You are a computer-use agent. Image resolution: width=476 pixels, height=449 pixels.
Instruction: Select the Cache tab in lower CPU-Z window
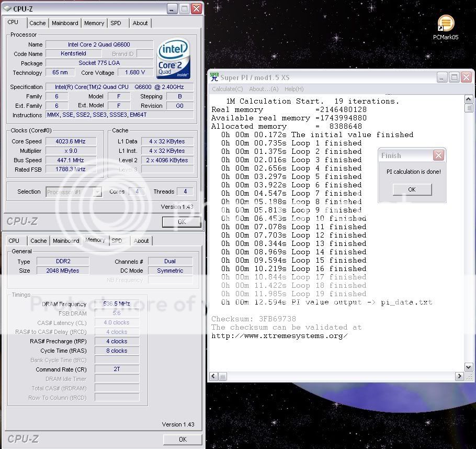pyautogui.click(x=38, y=241)
